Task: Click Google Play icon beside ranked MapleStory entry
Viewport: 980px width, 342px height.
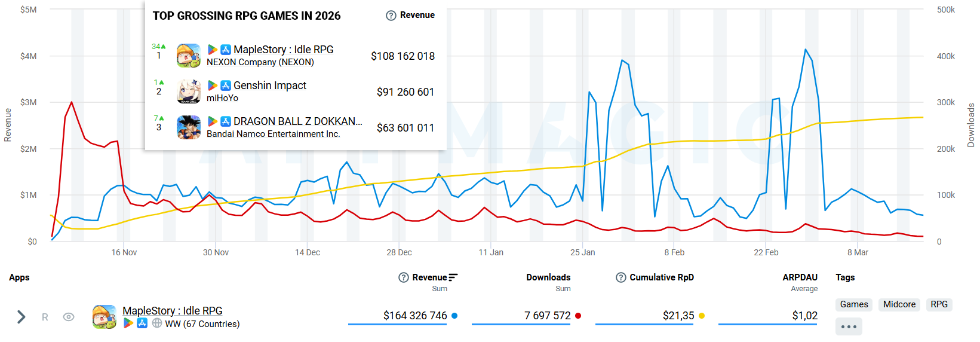Action: 212,50
